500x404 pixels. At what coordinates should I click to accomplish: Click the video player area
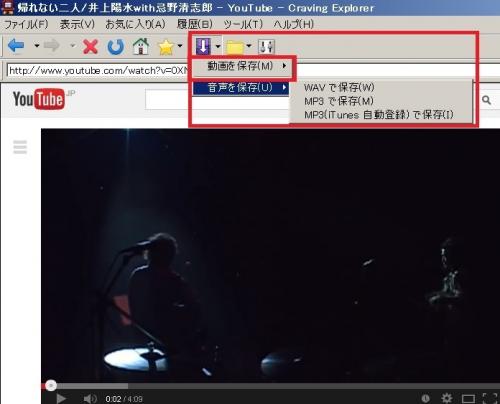(270, 255)
